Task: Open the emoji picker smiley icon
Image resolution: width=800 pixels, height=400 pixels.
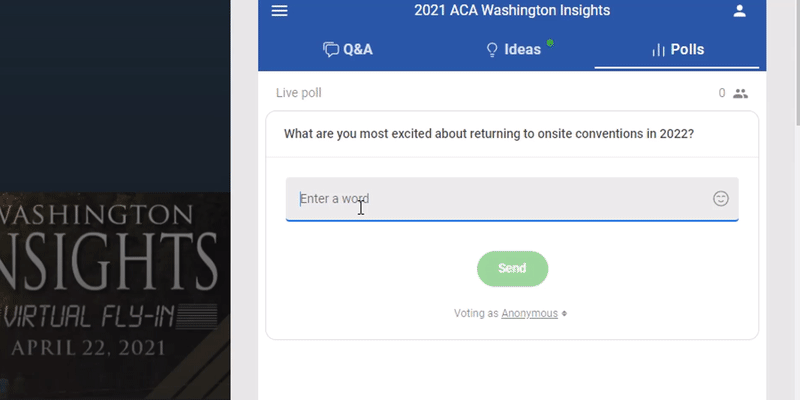Action: (x=720, y=198)
